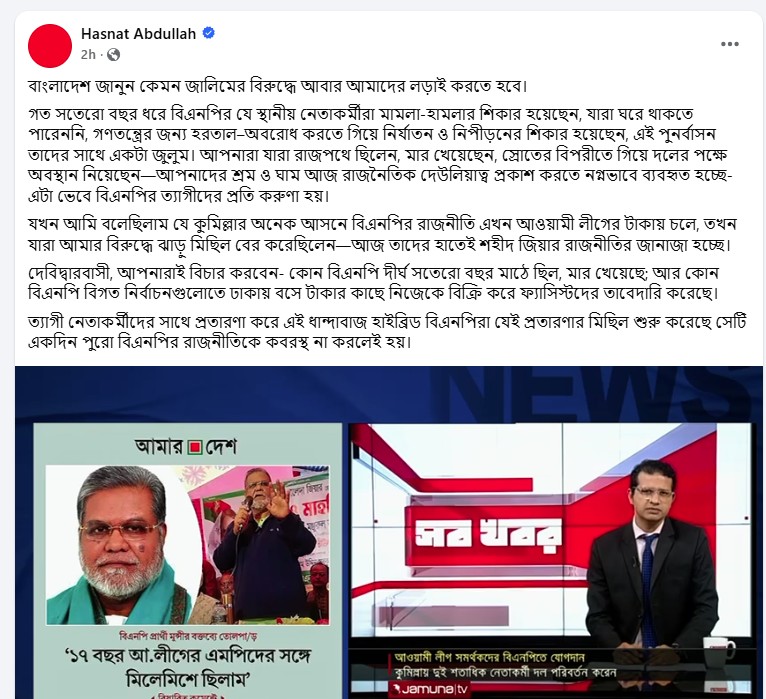Screen dimensions: 766x699
Task: Click paragraph beginning গত সতেরো বছর ধরে
Action: (x=381, y=155)
